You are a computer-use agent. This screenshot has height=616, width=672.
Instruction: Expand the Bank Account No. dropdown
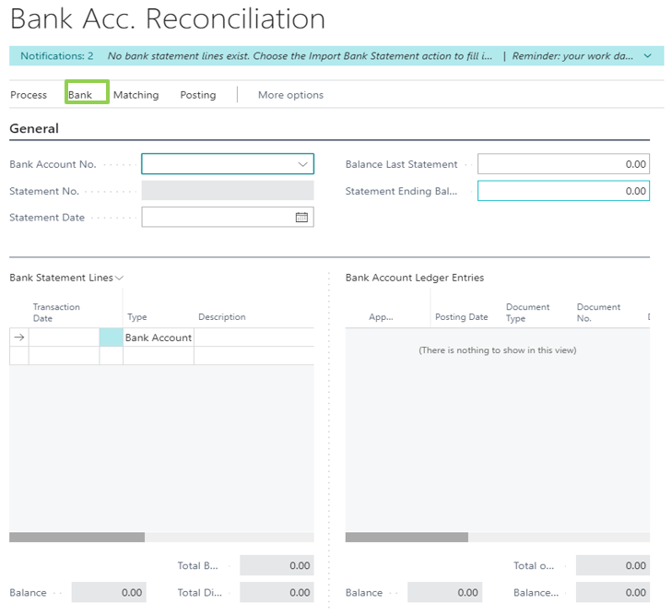tap(302, 164)
